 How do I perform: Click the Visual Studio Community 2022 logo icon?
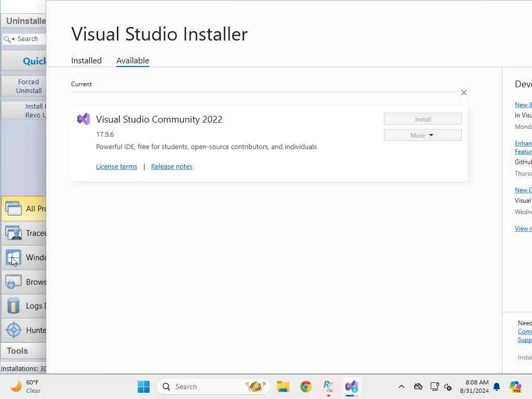(x=84, y=119)
